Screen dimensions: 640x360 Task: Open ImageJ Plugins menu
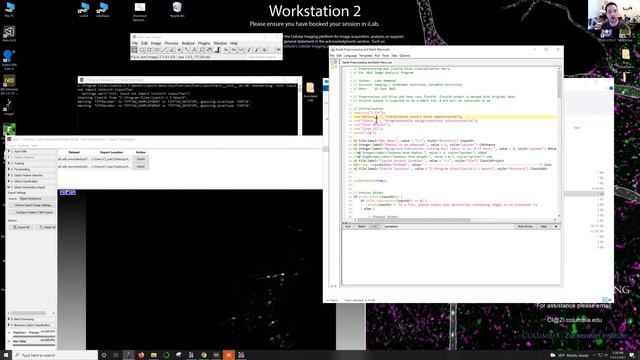[204, 43]
